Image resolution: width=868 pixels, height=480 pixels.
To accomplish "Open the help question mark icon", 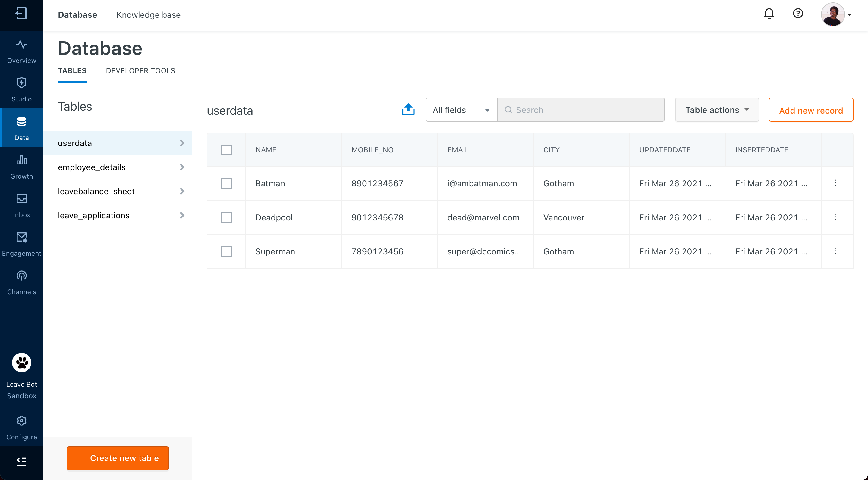I will pyautogui.click(x=798, y=14).
